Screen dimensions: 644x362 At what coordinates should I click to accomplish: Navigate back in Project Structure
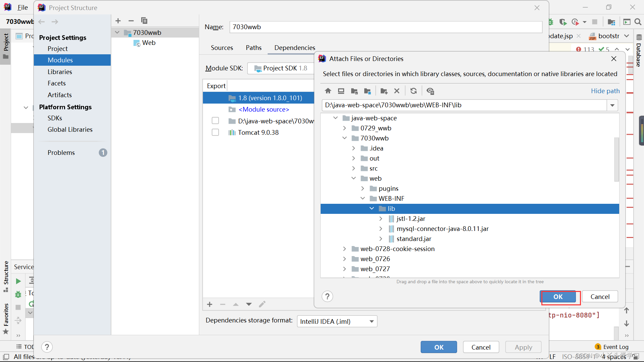(x=42, y=22)
